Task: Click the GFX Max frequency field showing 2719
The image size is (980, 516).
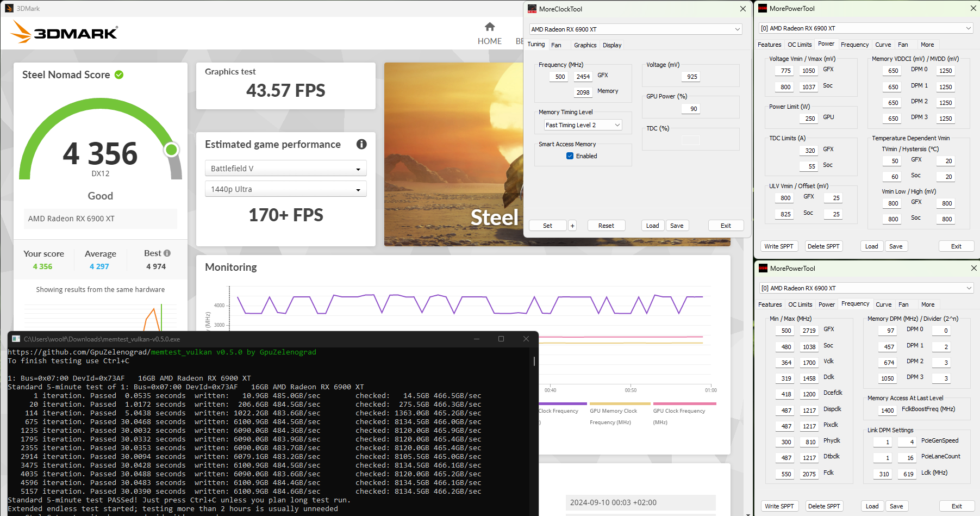Action: (x=809, y=331)
